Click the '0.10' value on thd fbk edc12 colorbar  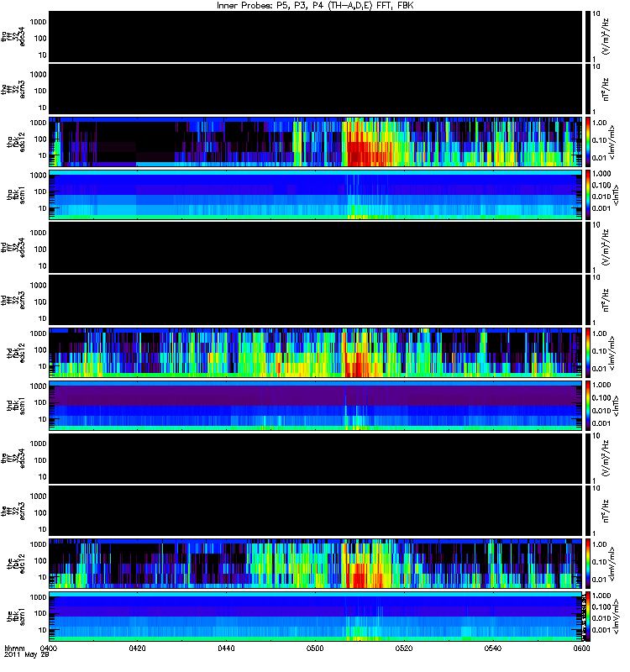pyautogui.click(x=600, y=351)
